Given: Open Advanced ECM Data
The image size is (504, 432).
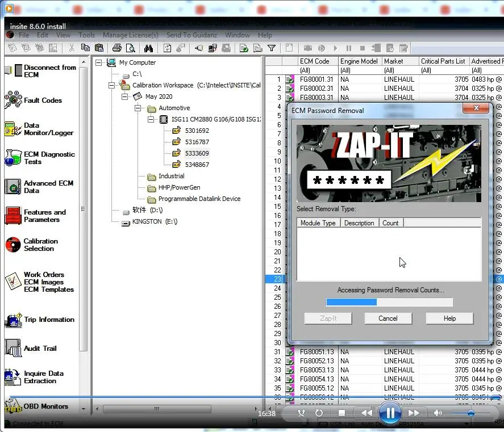Looking at the screenshot, I should click(x=39, y=187).
